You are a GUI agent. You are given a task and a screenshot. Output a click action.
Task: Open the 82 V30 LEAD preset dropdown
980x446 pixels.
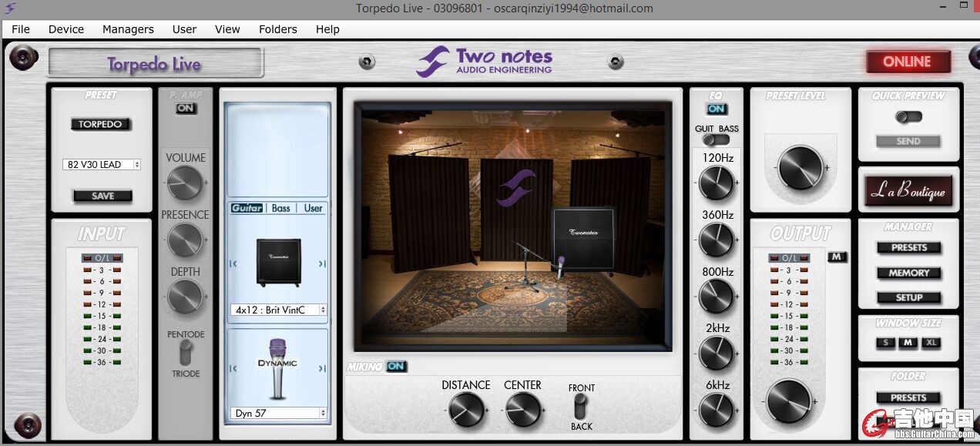[102, 164]
